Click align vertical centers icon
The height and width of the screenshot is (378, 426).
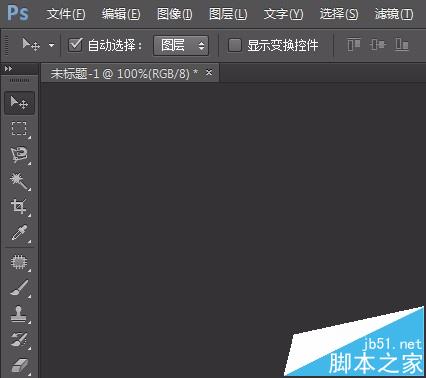377,45
